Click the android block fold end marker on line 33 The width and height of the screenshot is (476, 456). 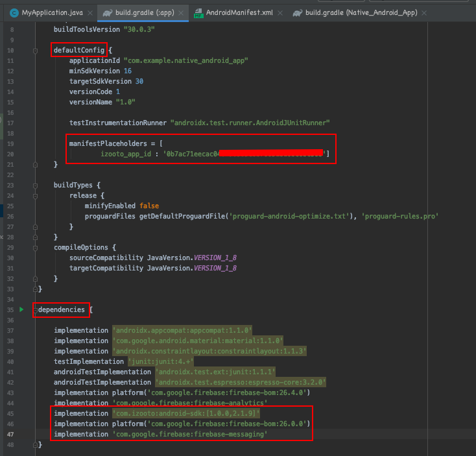[35, 289]
